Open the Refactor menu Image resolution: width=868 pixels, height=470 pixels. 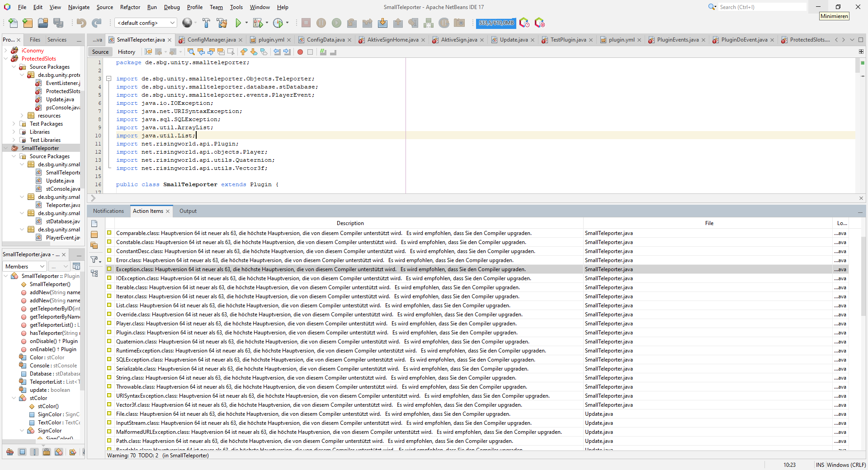point(130,7)
